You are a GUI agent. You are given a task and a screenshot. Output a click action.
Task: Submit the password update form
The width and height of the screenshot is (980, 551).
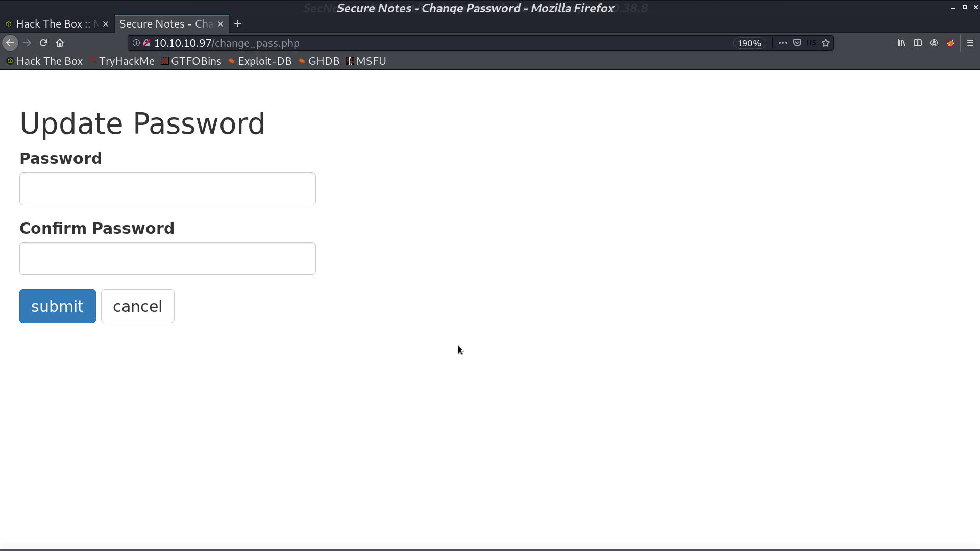tap(58, 306)
